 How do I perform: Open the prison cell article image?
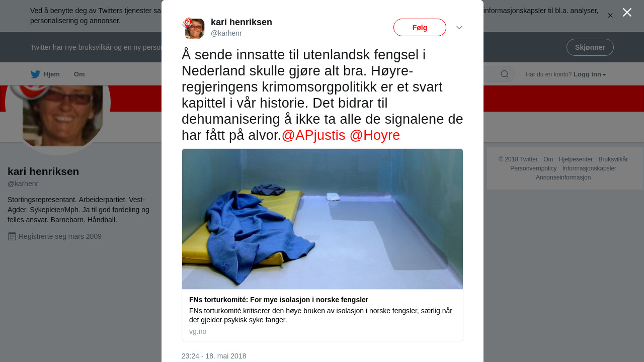[x=323, y=219]
